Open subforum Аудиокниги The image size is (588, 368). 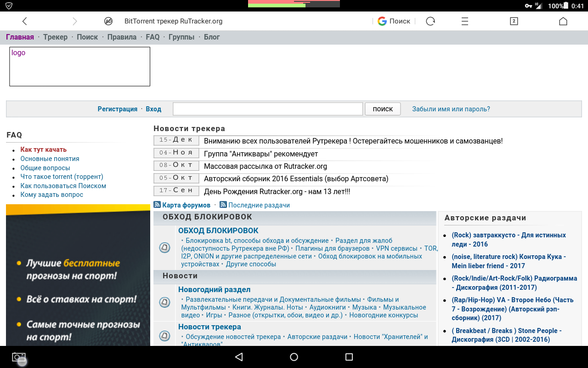(328, 307)
